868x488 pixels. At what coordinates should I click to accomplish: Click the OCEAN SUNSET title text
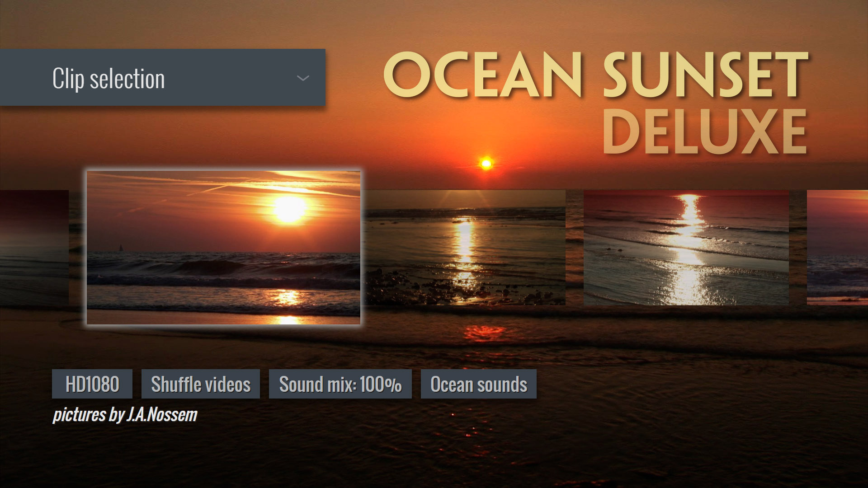coord(596,75)
